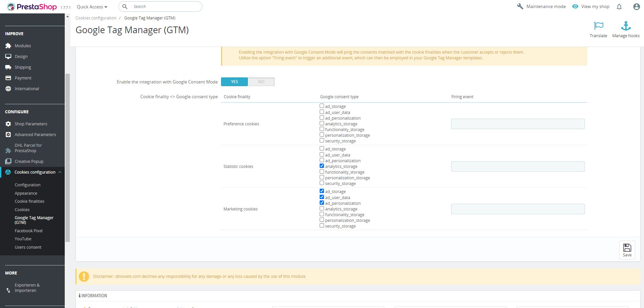Click the Cookies configuration cookie icon
The width and height of the screenshot is (644, 308).
coord(8,172)
